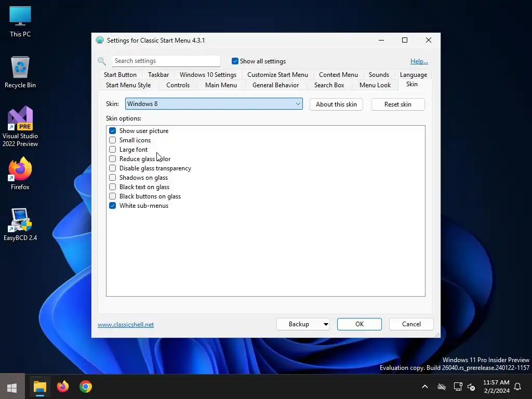Click the Search settings input field

166,61
